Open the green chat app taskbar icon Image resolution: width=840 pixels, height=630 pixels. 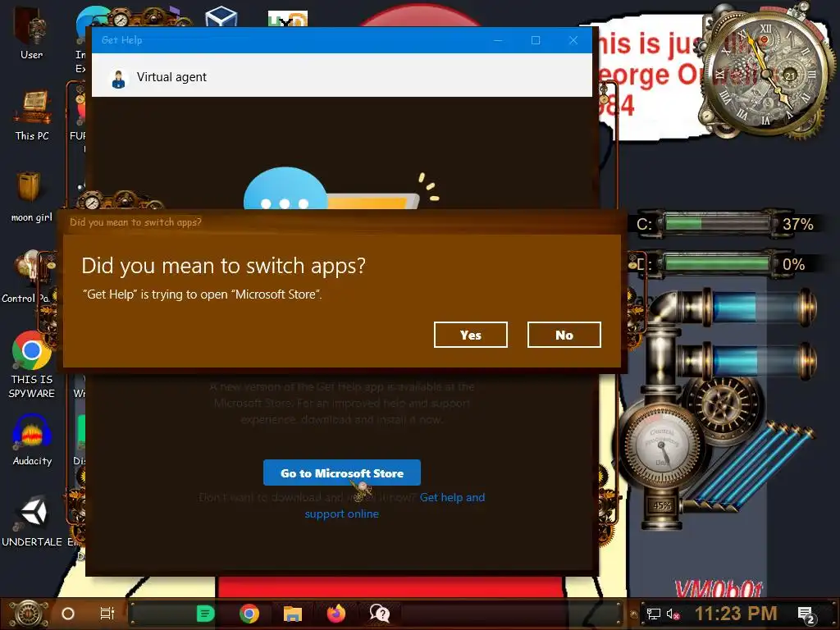(x=205, y=614)
